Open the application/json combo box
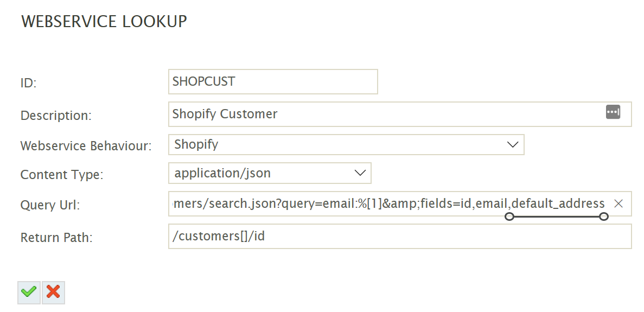 pos(260,173)
